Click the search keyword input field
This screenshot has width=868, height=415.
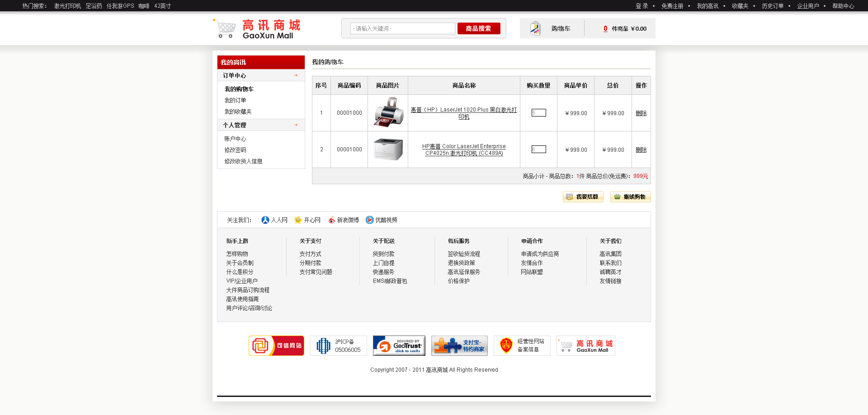coord(402,28)
